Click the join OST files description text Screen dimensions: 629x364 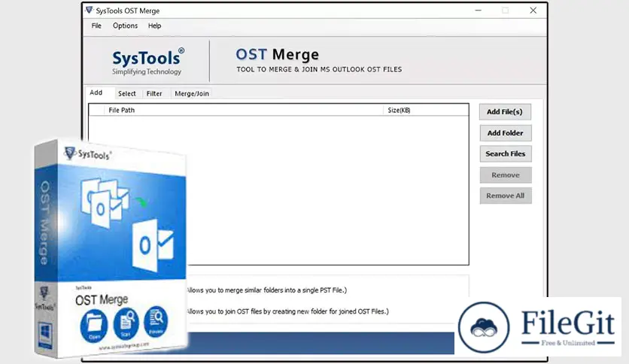click(x=287, y=311)
